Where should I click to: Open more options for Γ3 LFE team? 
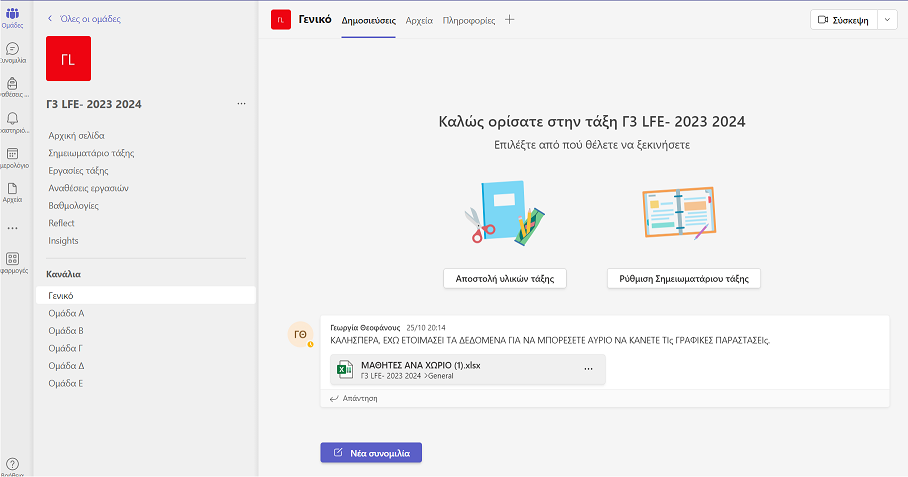tap(241, 104)
